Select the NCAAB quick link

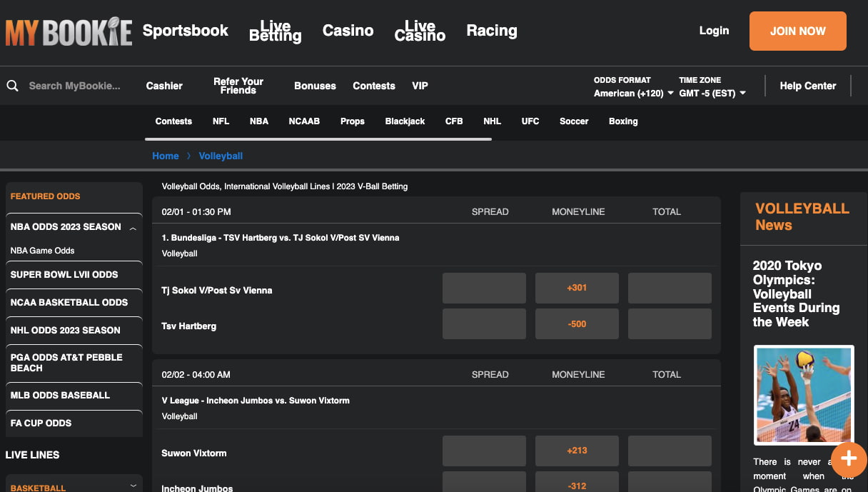[304, 121]
